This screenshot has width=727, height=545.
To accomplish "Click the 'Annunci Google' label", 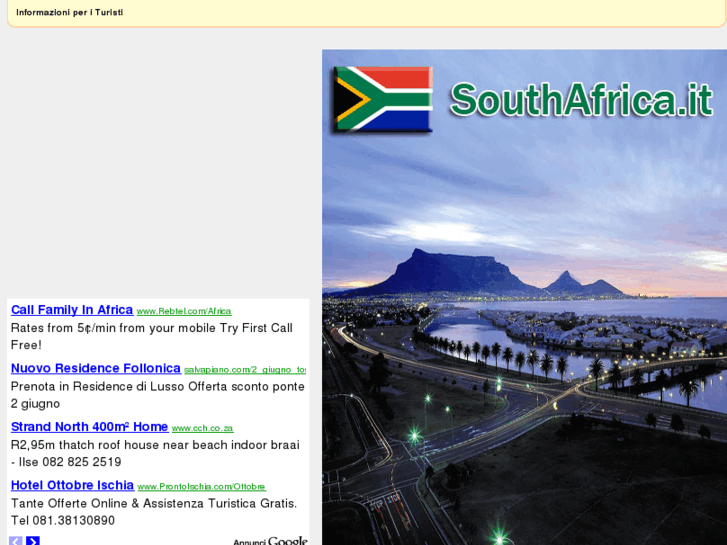I will click(270, 541).
